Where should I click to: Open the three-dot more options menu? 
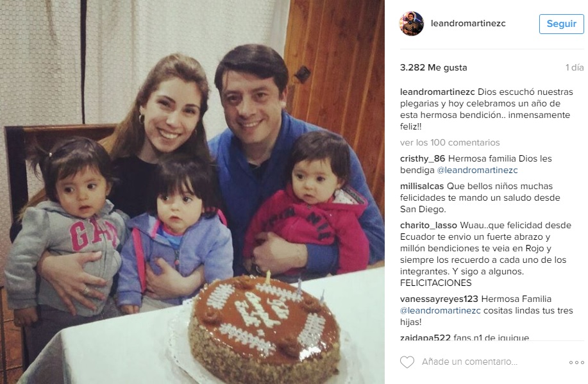576,362
